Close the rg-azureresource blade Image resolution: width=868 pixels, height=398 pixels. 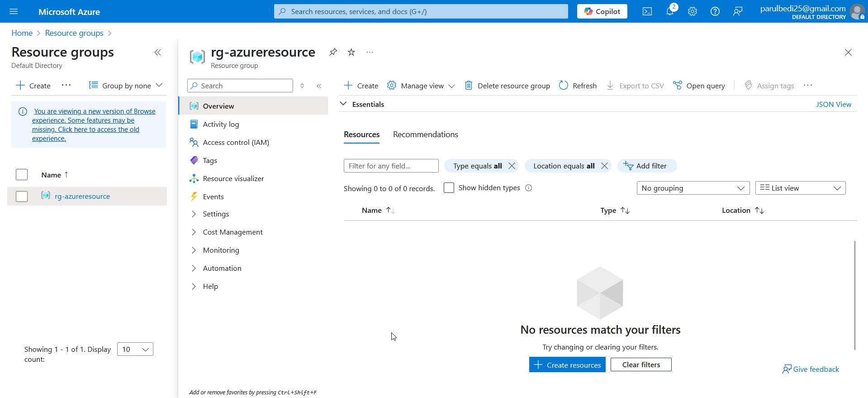pos(848,53)
